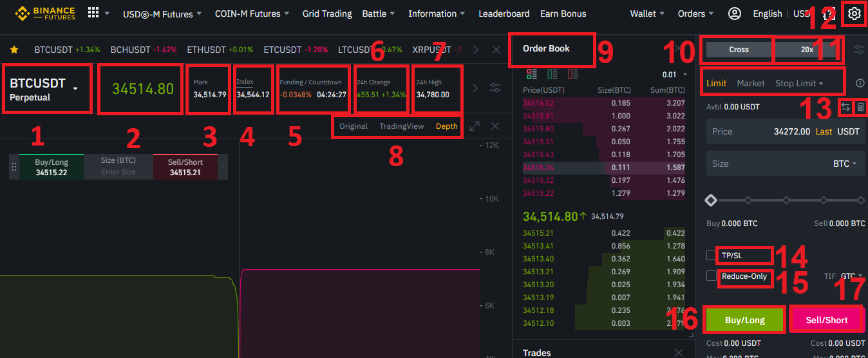Adjust the 20x leverage button

(807, 50)
